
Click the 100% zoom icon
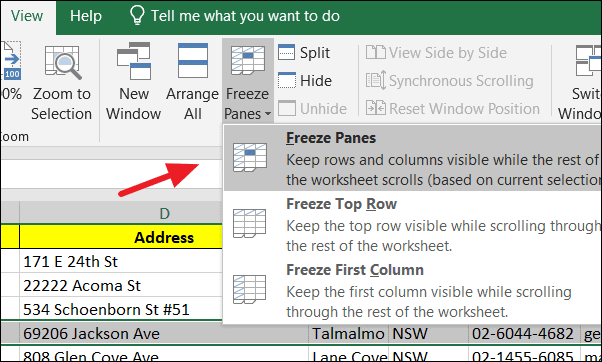[x=12, y=61]
